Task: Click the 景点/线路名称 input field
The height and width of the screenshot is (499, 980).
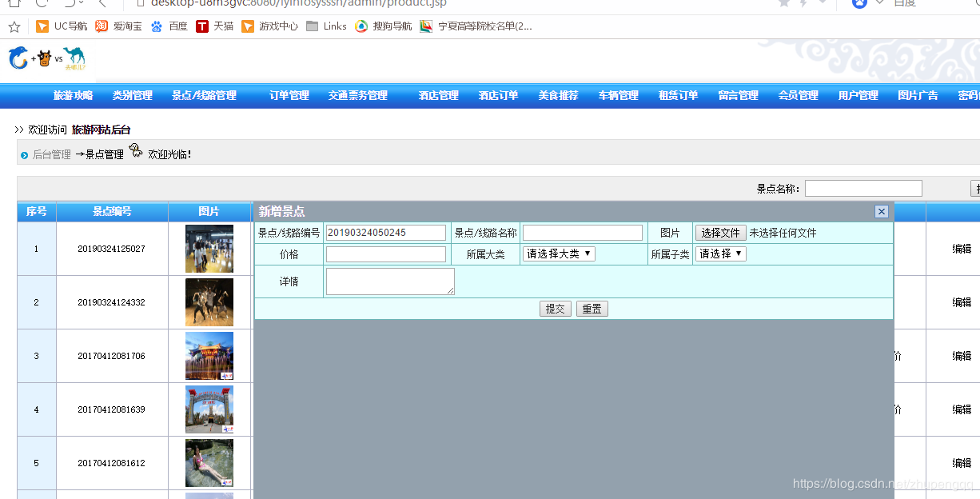Action: click(583, 233)
